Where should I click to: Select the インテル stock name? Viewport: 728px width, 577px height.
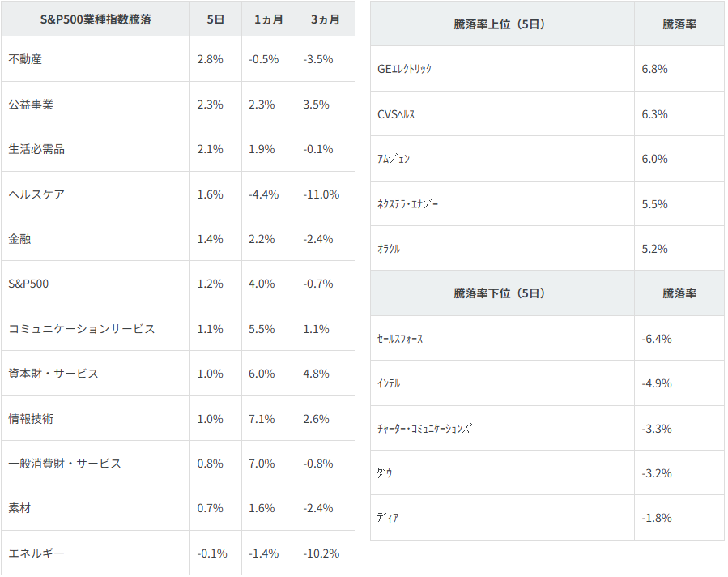[x=390, y=383]
